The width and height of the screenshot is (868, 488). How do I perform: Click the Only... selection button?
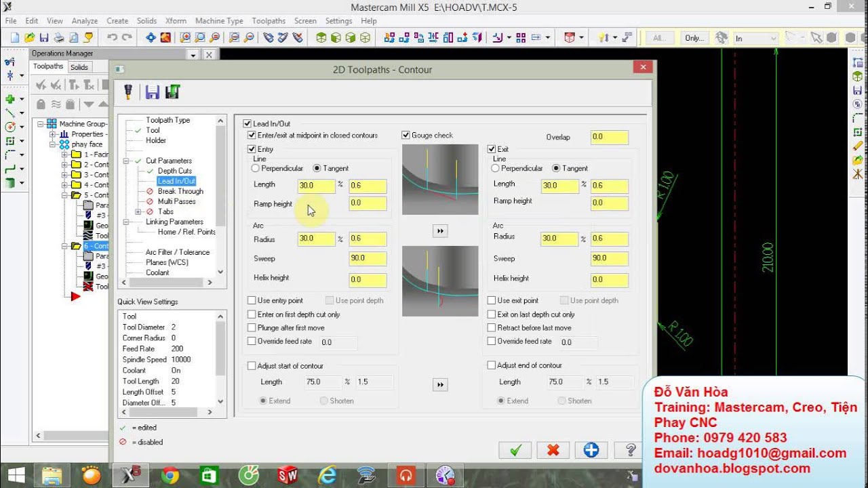pos(694,38)
